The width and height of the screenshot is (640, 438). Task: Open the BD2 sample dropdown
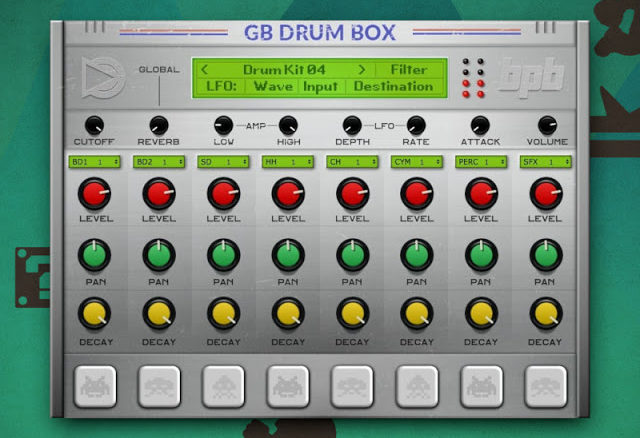click(159, 162)
